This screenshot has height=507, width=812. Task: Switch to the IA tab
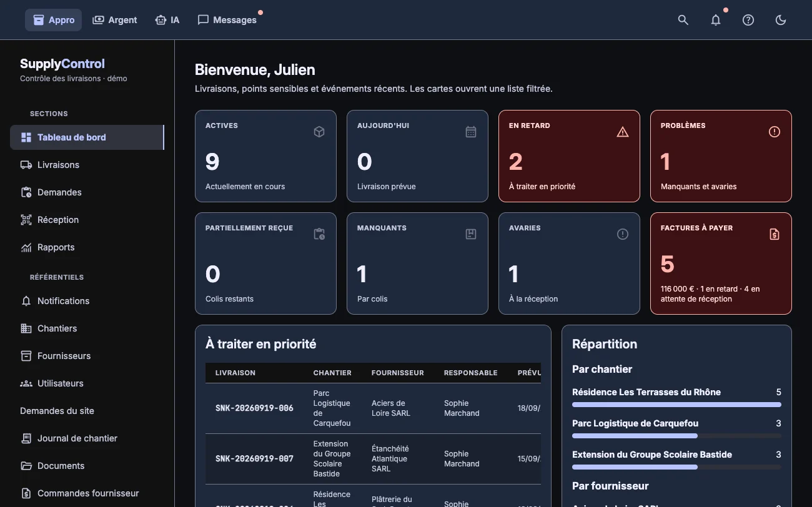[x=167, y=20]
